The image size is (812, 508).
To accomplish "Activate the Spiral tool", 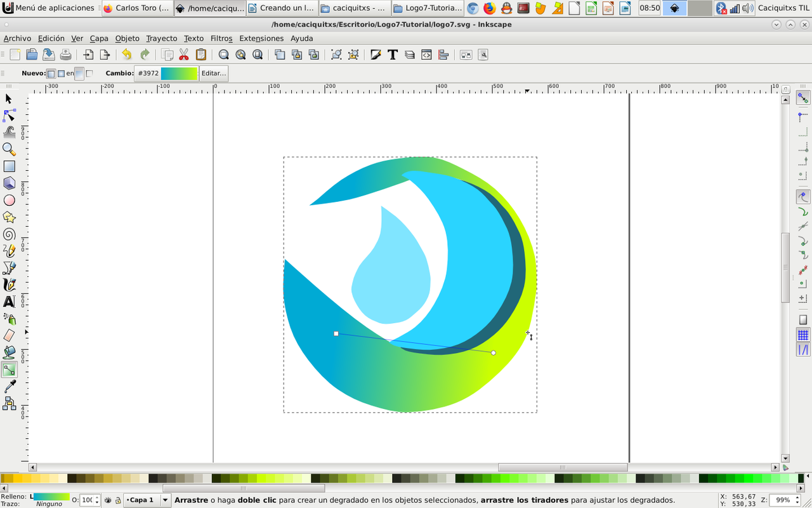I will [x=9, y=234].
